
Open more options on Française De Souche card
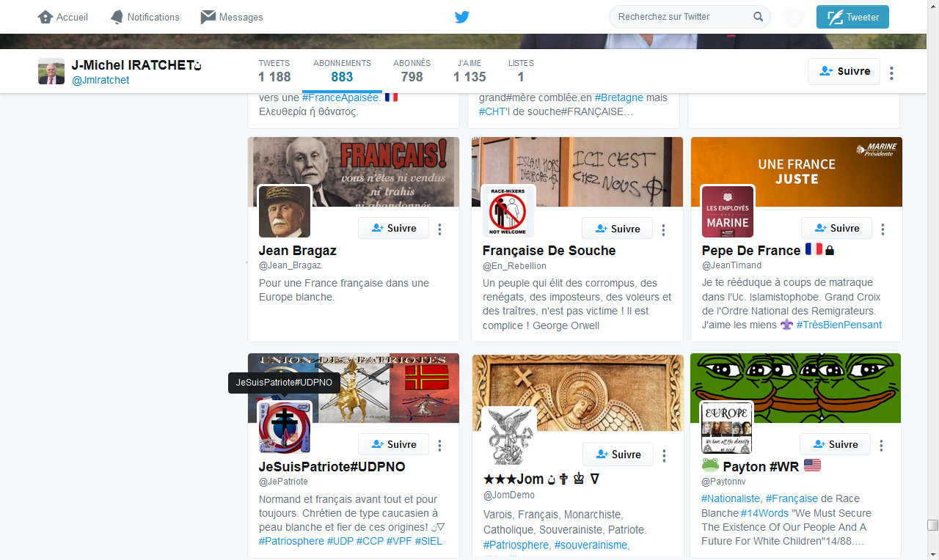(x=663, y=230)
